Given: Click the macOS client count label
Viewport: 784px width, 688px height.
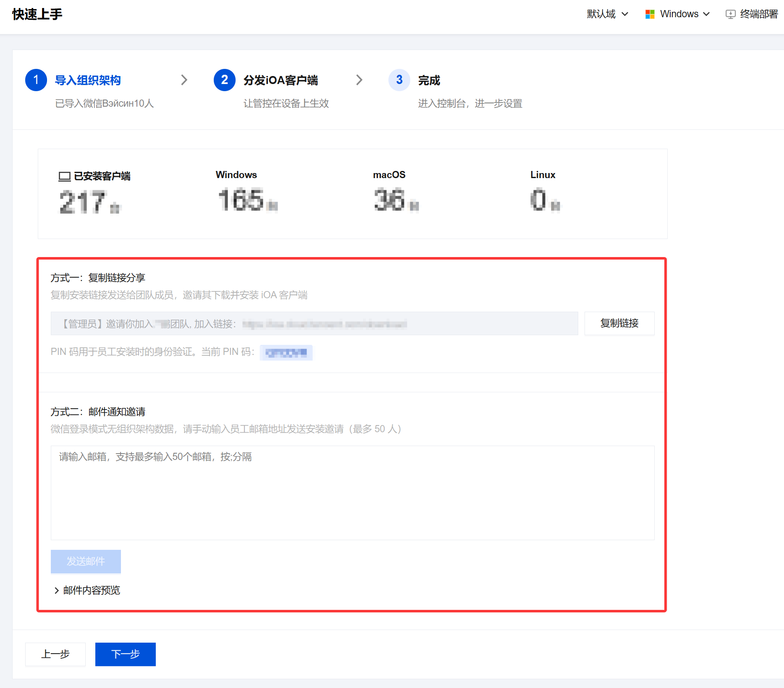Looking at the screenshot, I should coord(389,175).
